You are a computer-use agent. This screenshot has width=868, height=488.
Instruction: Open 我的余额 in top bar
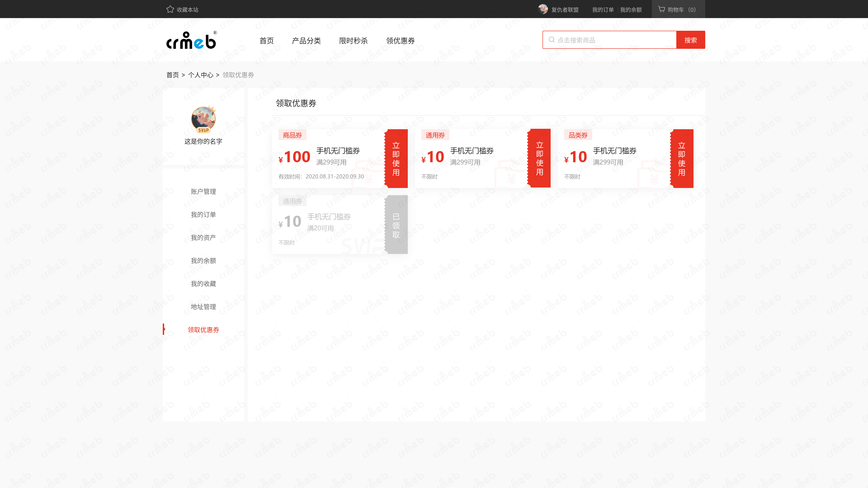631,10
